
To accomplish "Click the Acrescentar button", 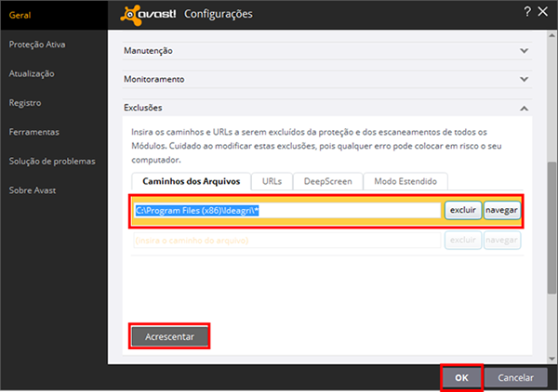I will tap(169, 336).
